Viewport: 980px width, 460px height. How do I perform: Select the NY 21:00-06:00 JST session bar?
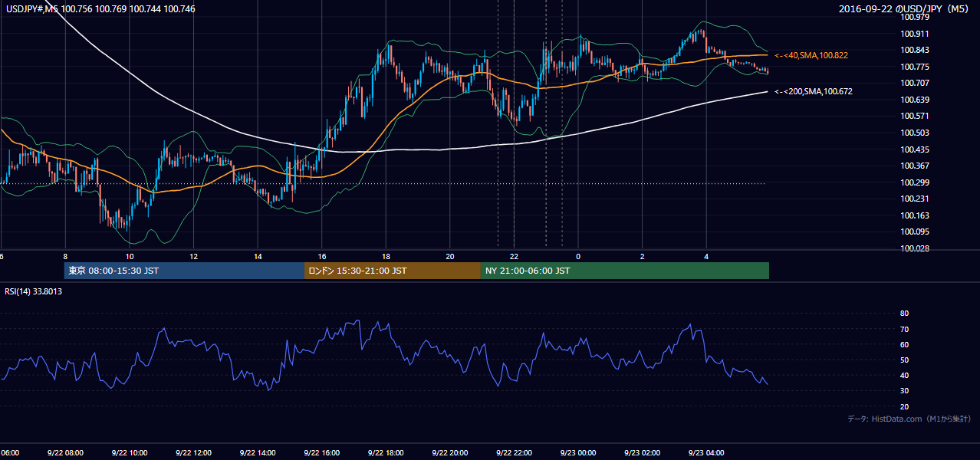[x=625, y=271]
